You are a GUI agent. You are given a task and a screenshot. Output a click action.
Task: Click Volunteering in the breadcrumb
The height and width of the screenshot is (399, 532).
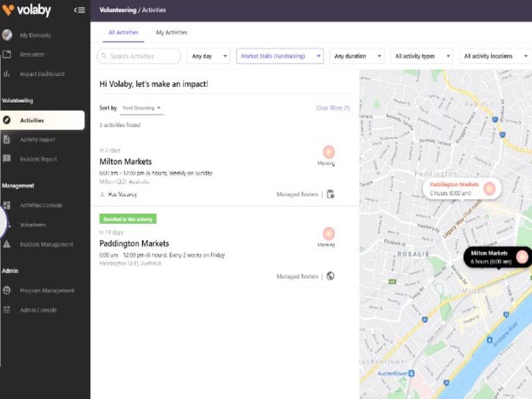click(118, 10)
